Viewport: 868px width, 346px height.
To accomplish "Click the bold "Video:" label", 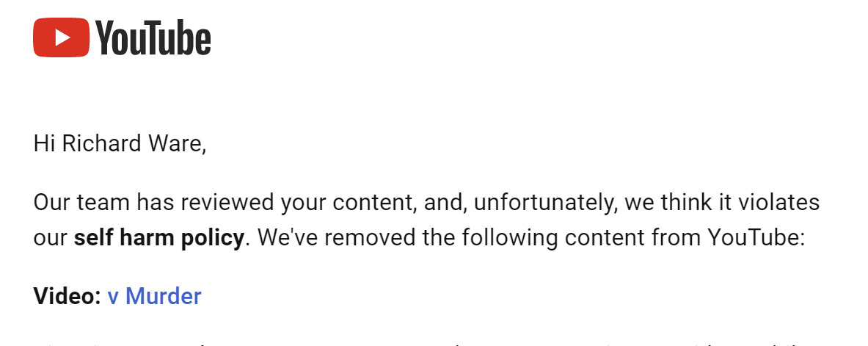I will [x=67, y=296].
